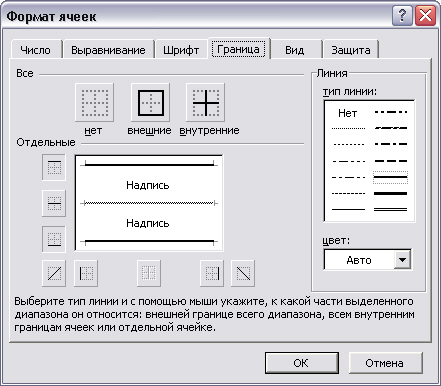Open the 'цвет' color dropdown arrow

point(403,259)
